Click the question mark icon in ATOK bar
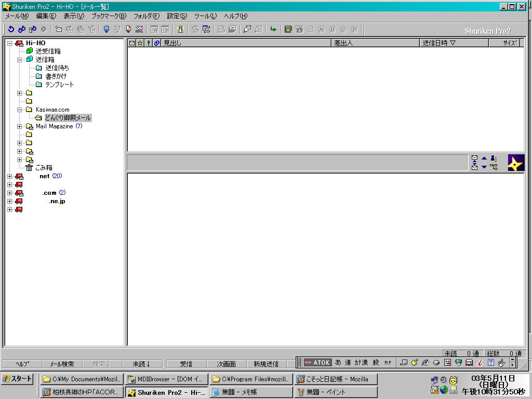Viewport: 532px width, 399px height. pyautogui.click(x=490, y=363)
